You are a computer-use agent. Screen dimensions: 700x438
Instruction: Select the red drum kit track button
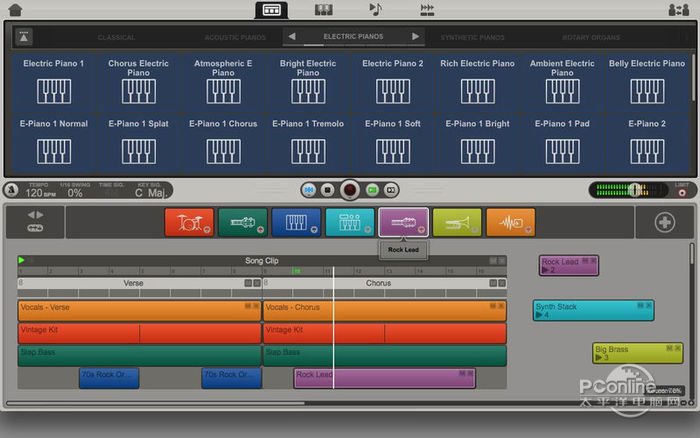[189, 222]
